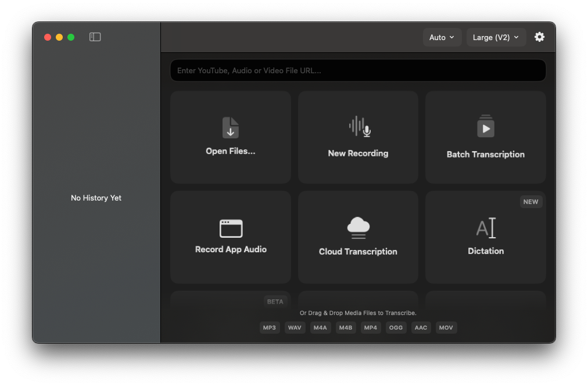
Task: Expand the Auto language dropdown
Action: click(x=442, y=37)
